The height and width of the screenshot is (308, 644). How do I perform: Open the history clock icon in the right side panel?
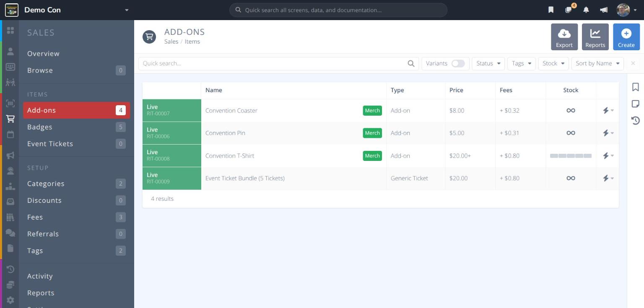(x=636, y=121)
